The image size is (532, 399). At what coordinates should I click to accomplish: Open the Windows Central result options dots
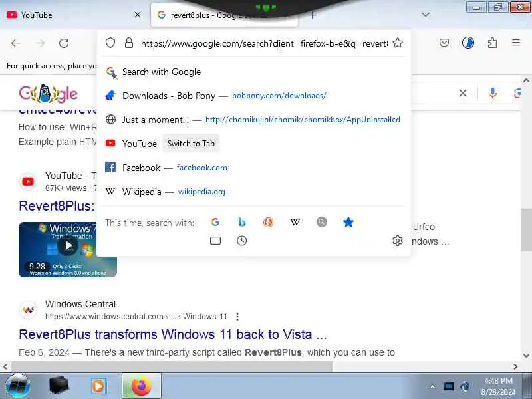click(237, 317)
